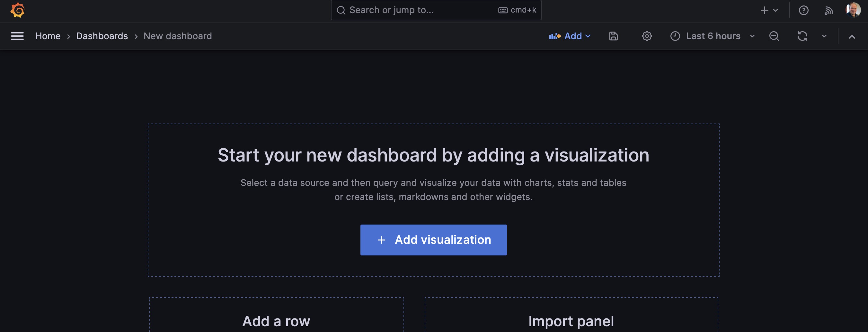
Task: Go to Home breadcrumb
Action: (48, 36)
